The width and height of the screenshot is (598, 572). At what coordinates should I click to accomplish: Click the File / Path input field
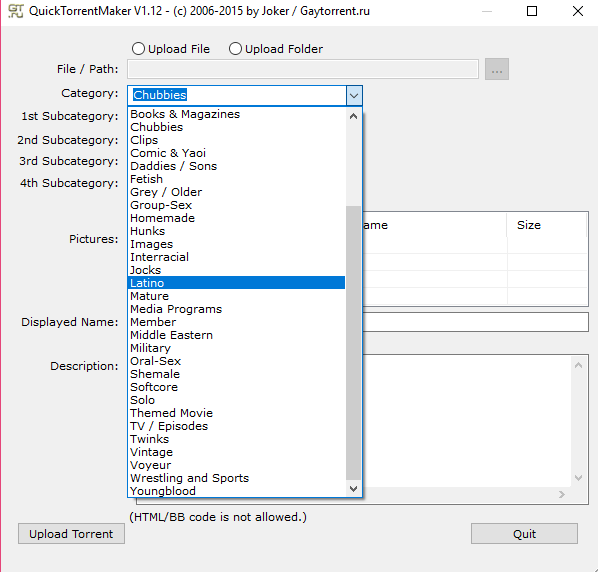click(x=303, y=69)
